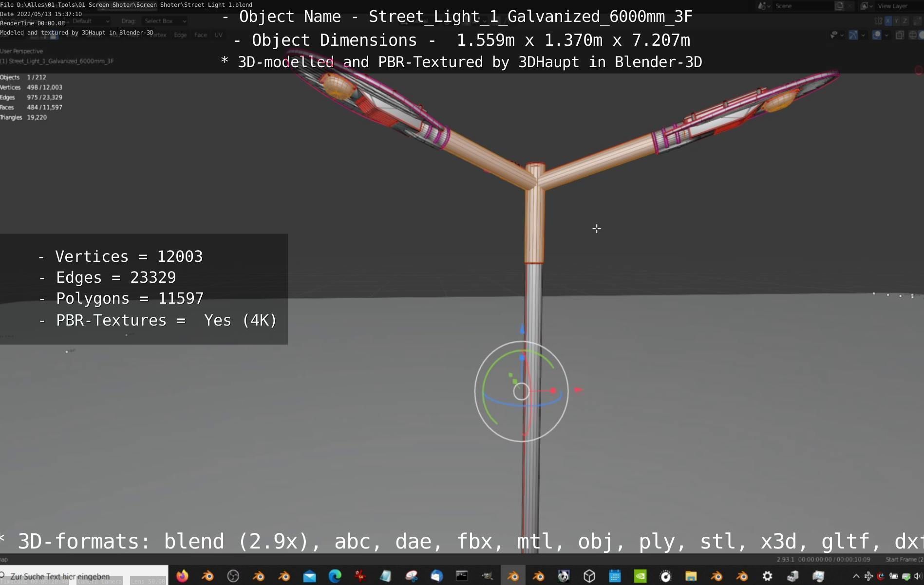
Task: Toggle Y axis mirror
Action: [x=896, y=21]
